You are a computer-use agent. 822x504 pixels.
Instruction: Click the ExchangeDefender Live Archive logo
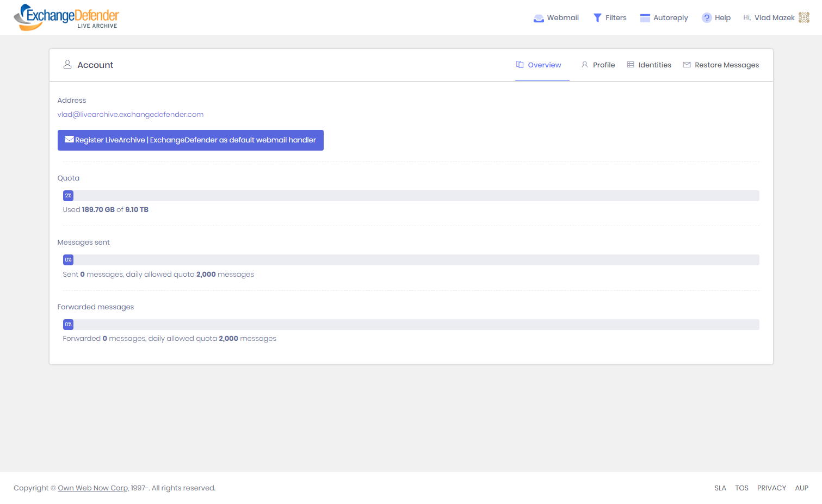66,17
